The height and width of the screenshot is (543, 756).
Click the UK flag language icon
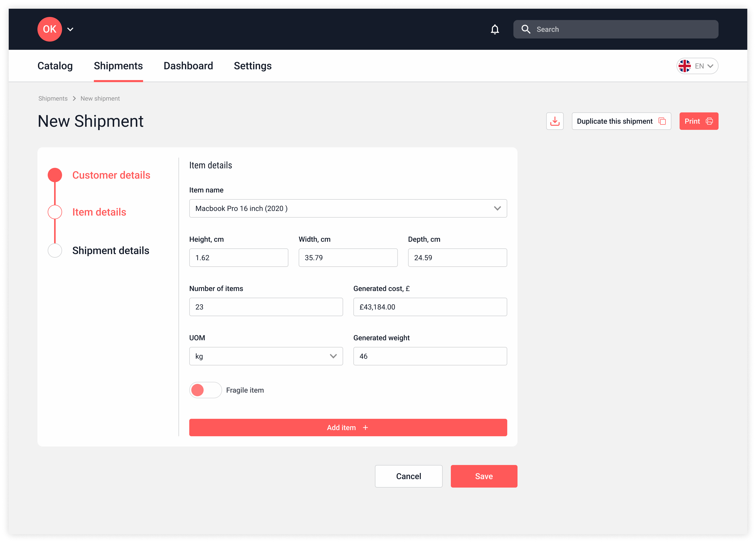pos(684,66)
